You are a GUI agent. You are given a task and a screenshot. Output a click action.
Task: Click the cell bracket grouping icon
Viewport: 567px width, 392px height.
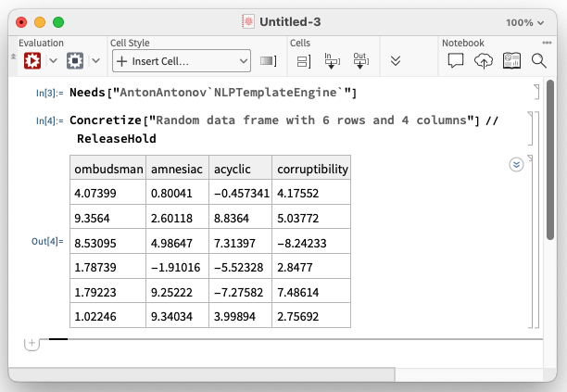click(303, 61)
